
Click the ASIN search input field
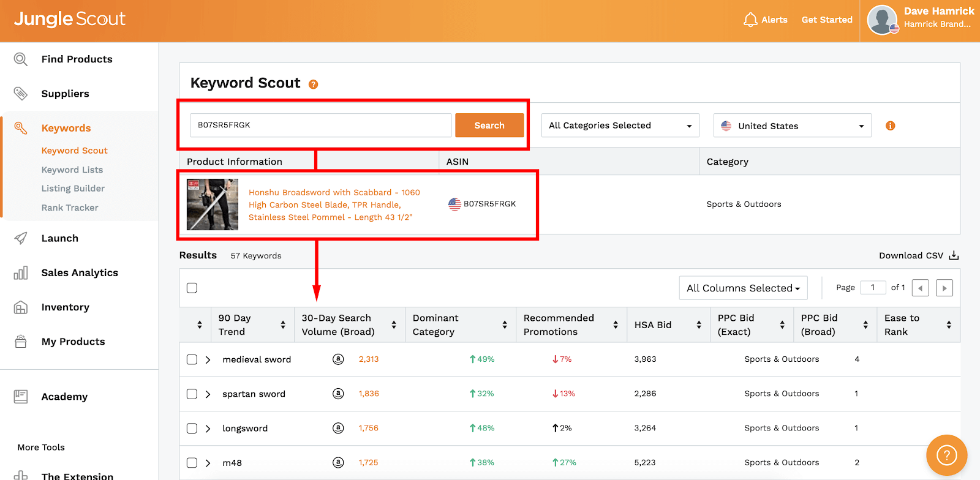coord(320,126)
